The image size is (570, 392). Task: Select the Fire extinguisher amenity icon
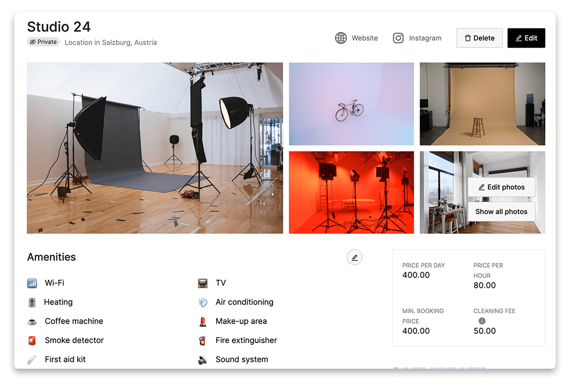click(203, 340)
